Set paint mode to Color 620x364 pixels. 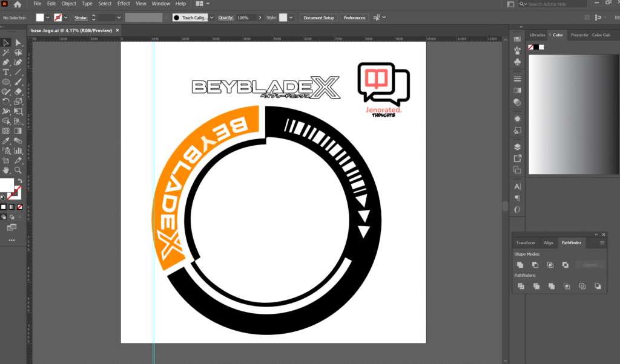(4, 207)
